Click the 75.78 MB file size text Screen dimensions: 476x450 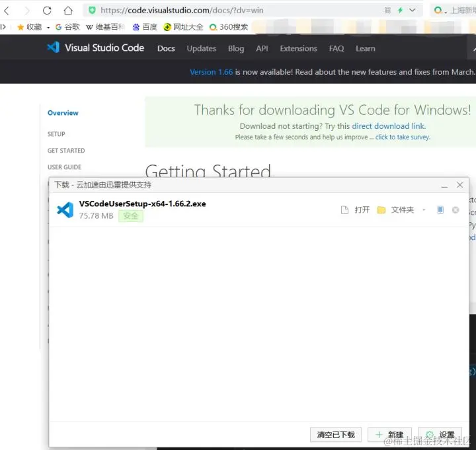96,215
